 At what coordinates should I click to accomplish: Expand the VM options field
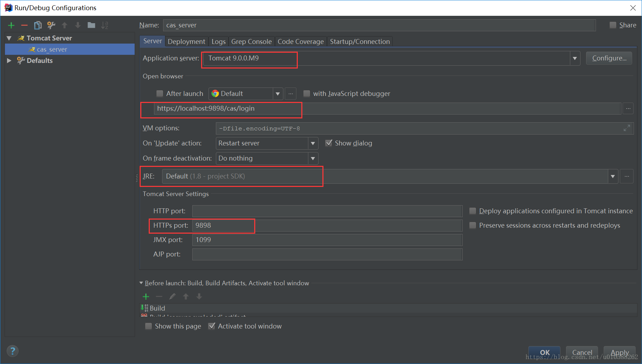(627, 128)
